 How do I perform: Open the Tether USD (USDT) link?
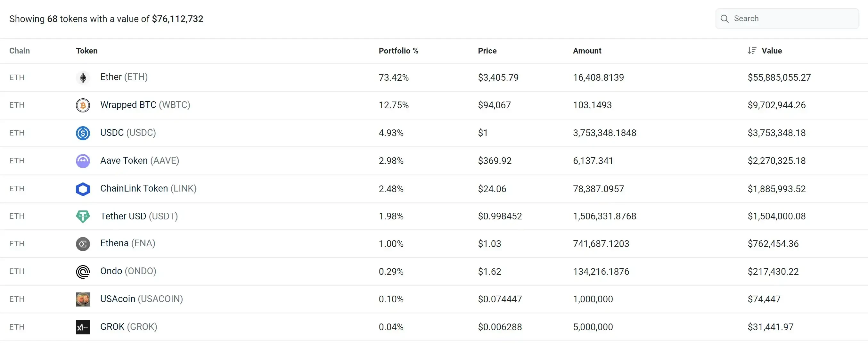coord(139,216)
